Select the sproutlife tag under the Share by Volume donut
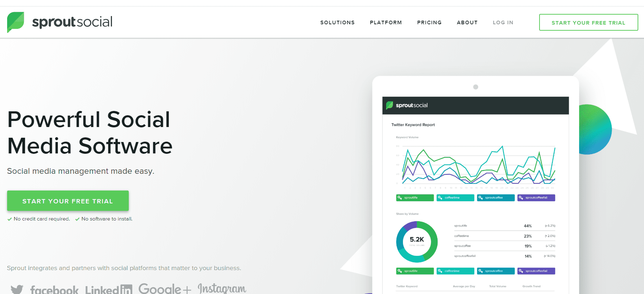 pyautogui.click(x=415, y=271)
